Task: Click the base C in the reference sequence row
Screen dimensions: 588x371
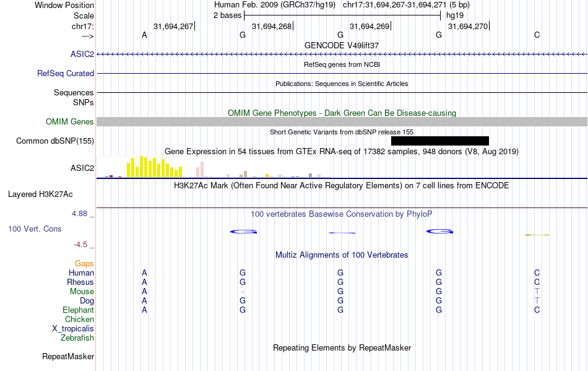Action: pos(537,35)
